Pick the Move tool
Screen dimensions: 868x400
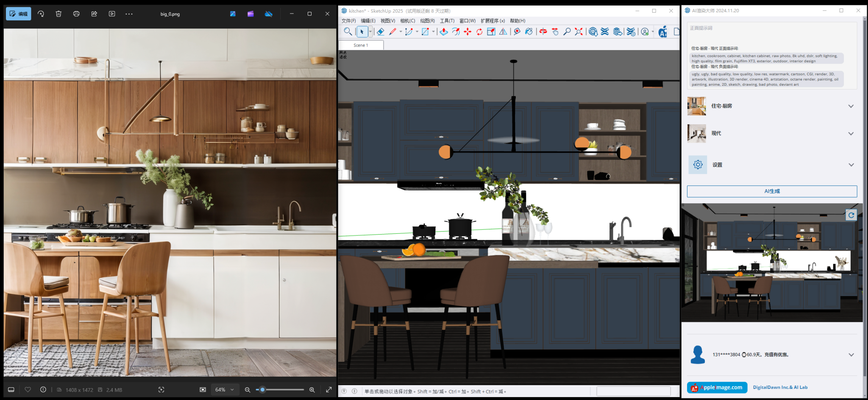pos(467,31)
